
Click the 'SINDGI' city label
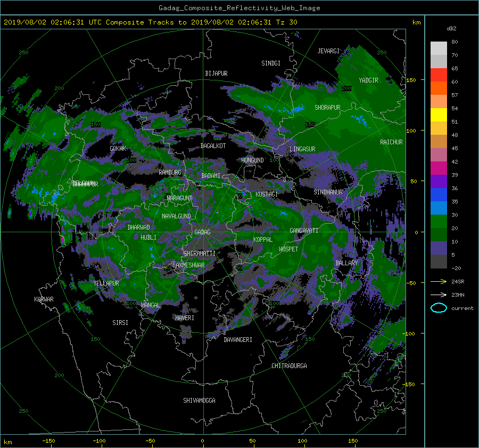[271, 63]
